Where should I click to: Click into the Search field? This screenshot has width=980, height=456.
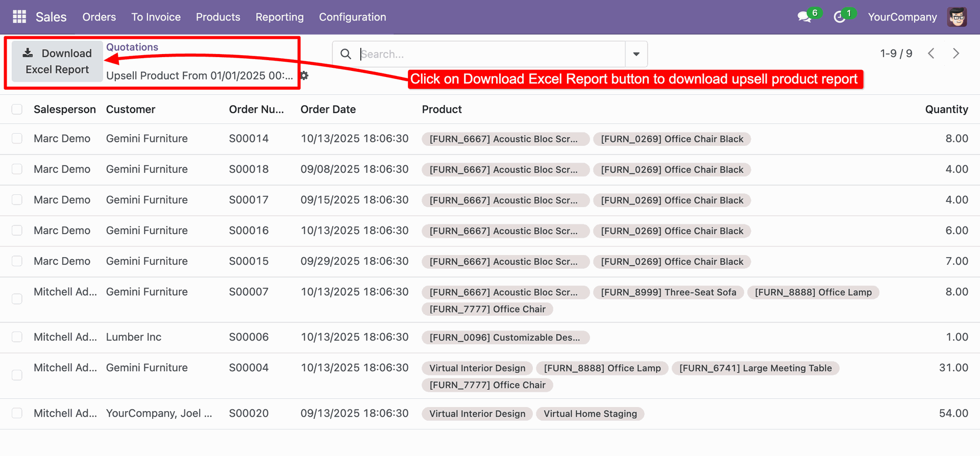click(x=490, y=54)
